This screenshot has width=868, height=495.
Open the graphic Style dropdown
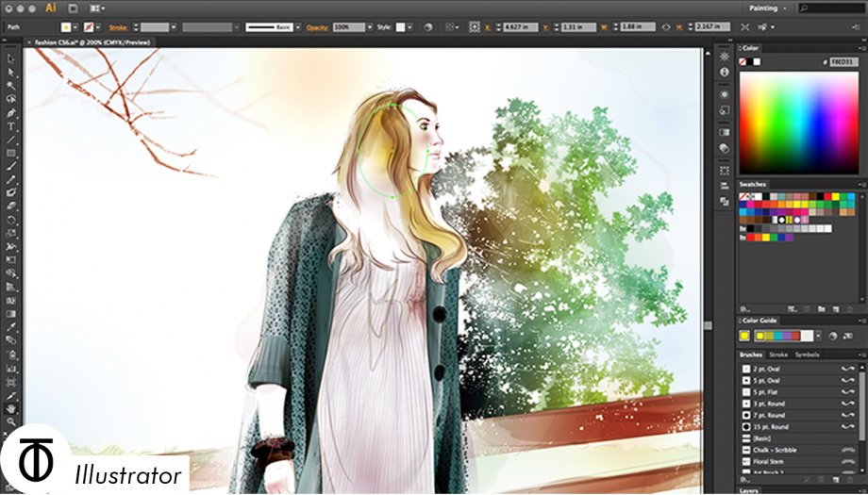410,27
